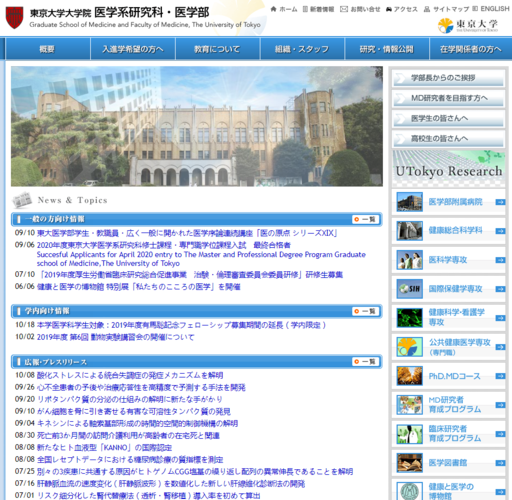The width and height of the screenshot is (512, 500).
Task: Open the ホーム home link
Action: (x=284, y=9)
